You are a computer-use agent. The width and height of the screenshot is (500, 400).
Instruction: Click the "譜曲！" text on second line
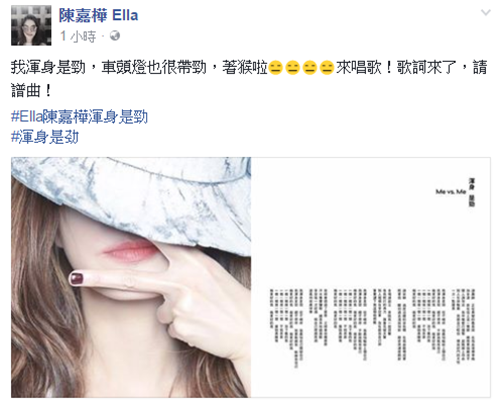(x=31, y=90)
